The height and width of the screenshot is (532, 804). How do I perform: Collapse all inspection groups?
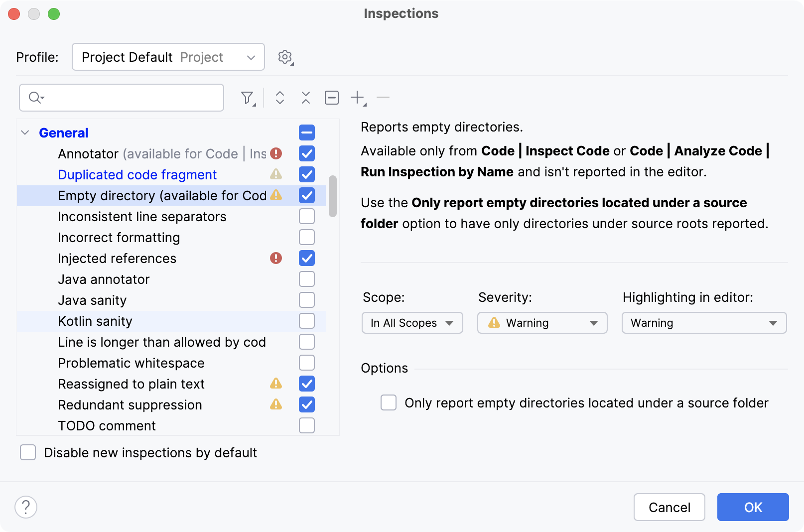pos(305,98)
